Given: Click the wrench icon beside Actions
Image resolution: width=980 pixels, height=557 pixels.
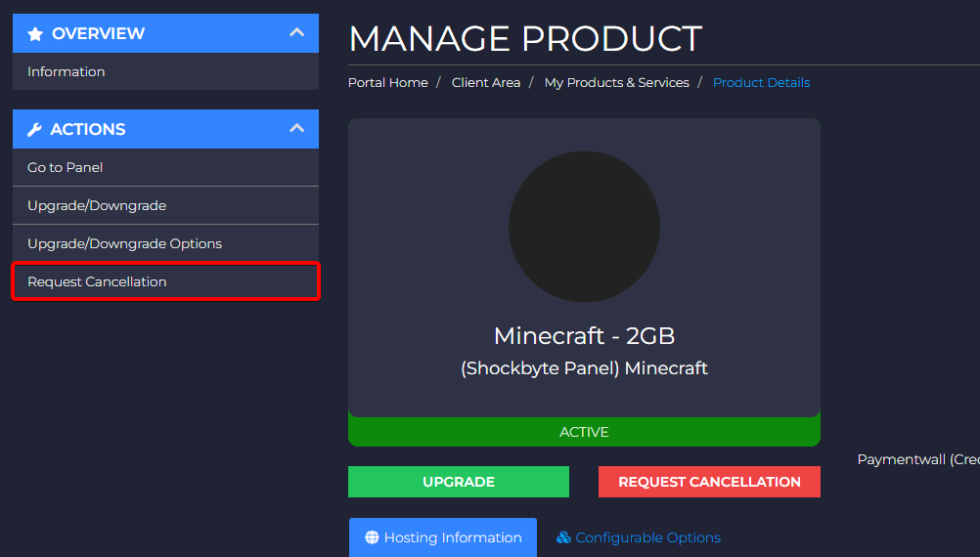Looking at the screenshot, I should pos(34,129).
